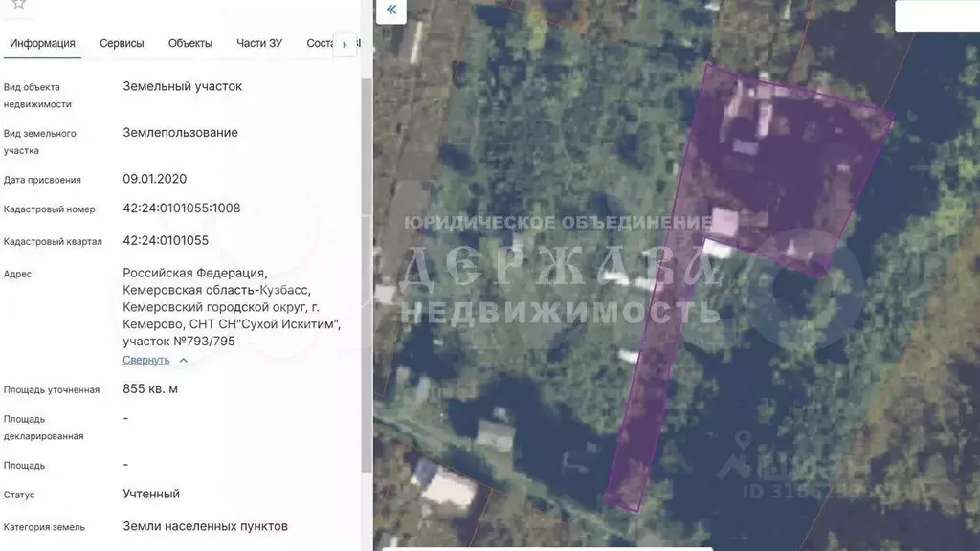Image resolution: width=980 pixels, height=551 pixels.
Task: Click the white search box at map top-right
Action: pyautogui.click(x=938, y=15)
